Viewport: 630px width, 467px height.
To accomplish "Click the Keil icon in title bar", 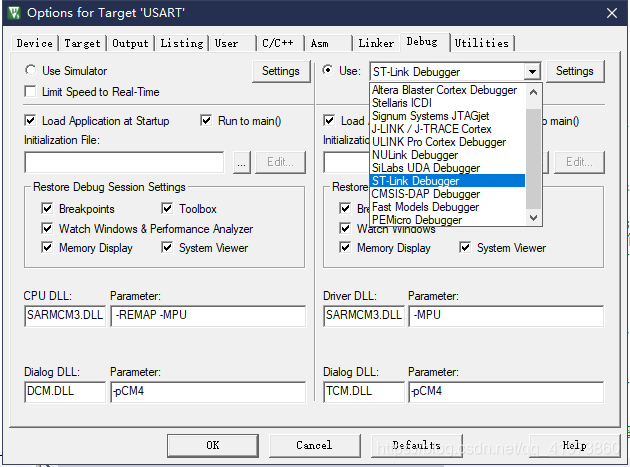I will tap(14, 13).
